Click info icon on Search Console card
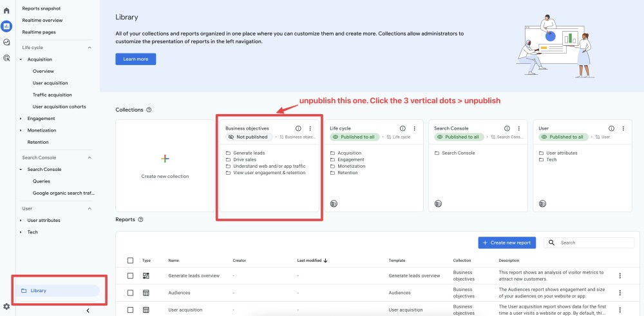The image size is (644, 316). [x=507, y=128]
